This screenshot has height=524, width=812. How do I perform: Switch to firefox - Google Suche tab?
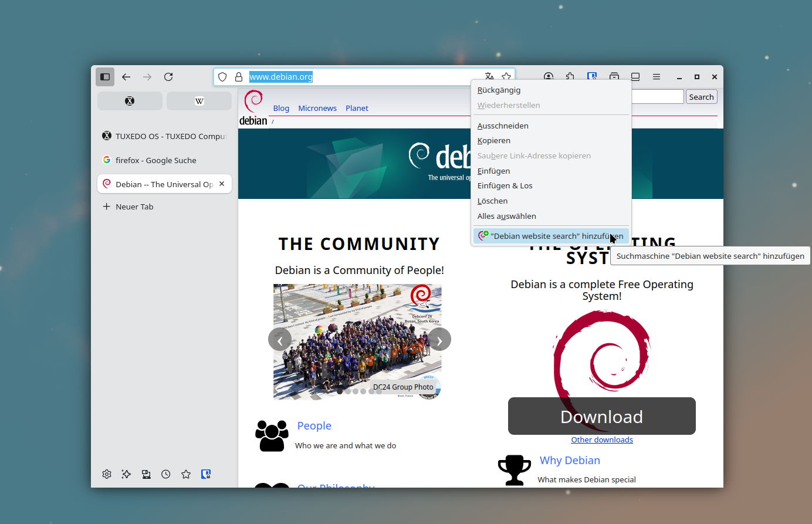coord(164,160)
